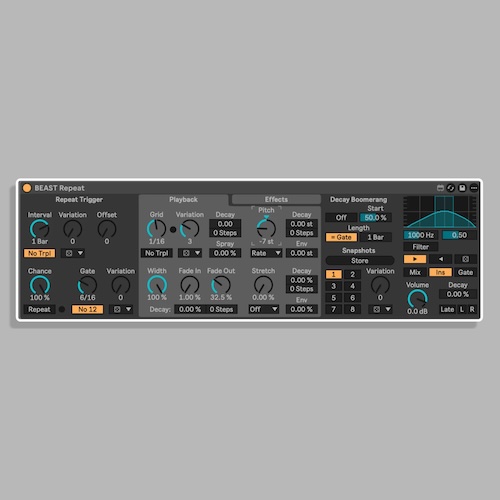Image resolution: width=500 pixels, height=500 pixels.
Task: Select reverse playback direction arrow
Action: [441, 259]
